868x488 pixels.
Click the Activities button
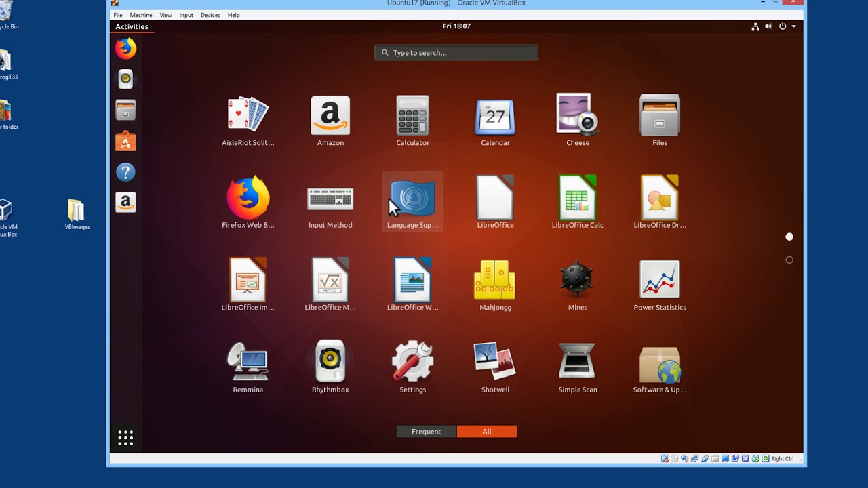[132, 26]
